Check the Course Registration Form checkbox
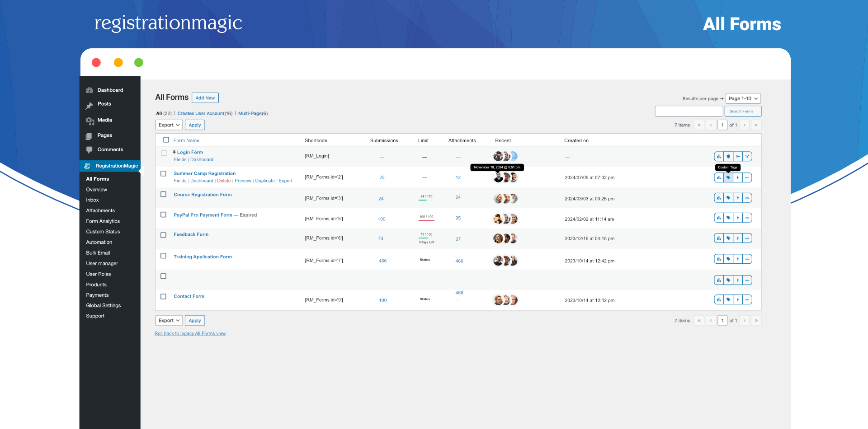Screen dimensions: 868x429 tap(164, 194)
